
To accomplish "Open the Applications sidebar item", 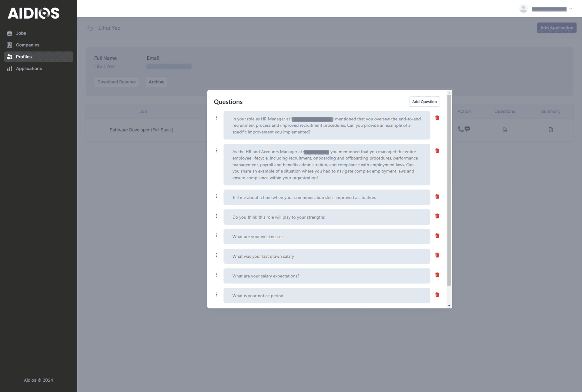I will pos(29,69).
